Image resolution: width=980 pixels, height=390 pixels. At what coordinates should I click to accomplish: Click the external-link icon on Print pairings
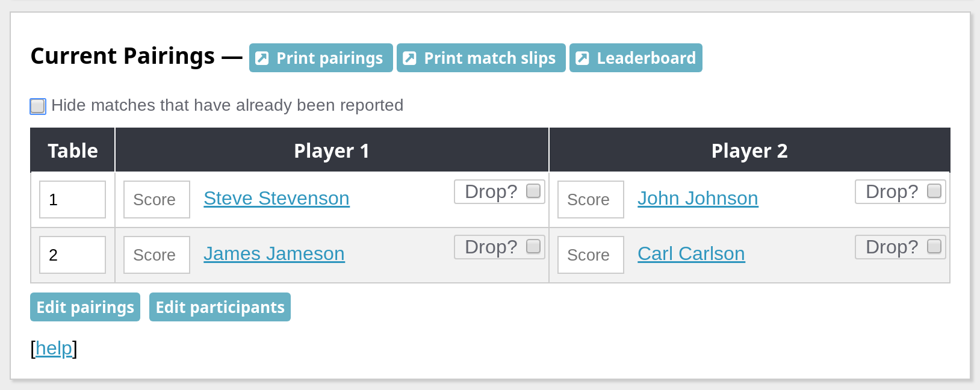point(262,58)
